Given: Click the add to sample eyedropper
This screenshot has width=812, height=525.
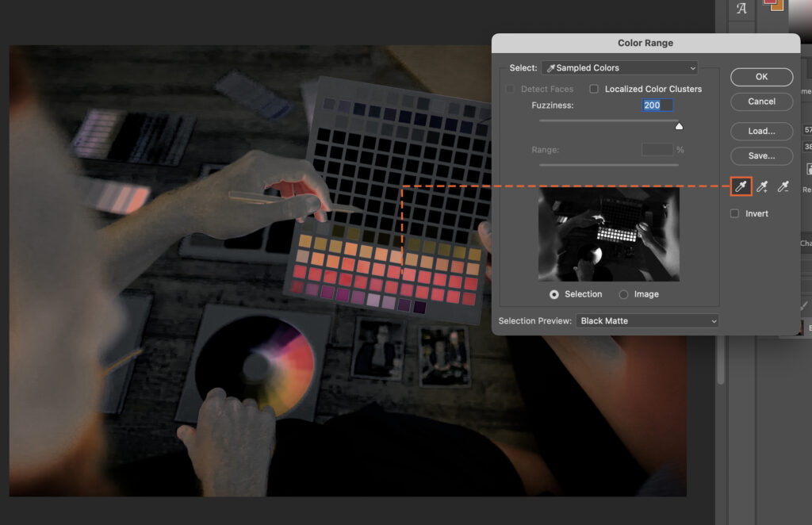Looking at the screenshot, I should pos(762,185).
